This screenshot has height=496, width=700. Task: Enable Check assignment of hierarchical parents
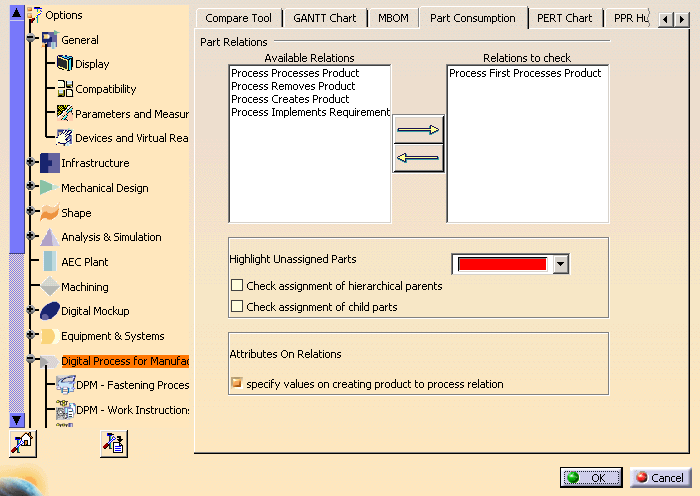click(237, 286)
